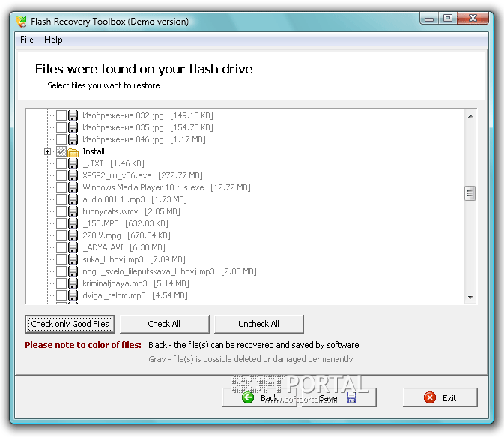Select the Изображение 046.jpg file name
504x437 pixels.
[x=123, y=139]
